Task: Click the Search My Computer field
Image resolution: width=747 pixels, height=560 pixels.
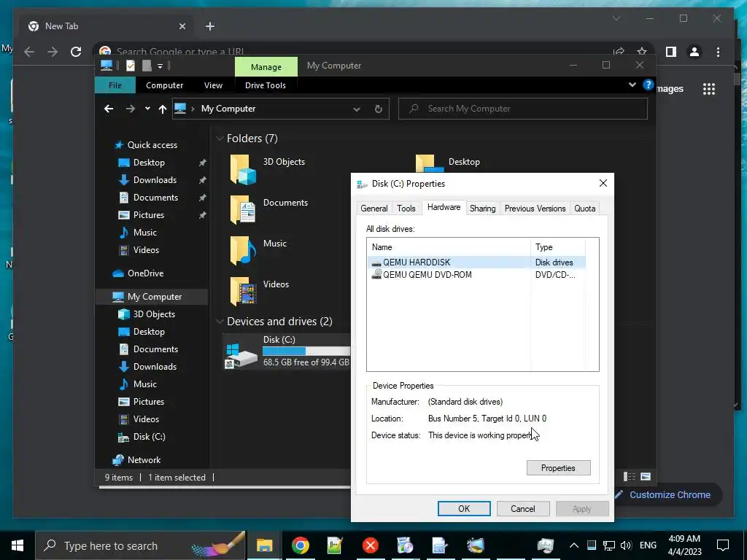Action: (x=522, y=109)
